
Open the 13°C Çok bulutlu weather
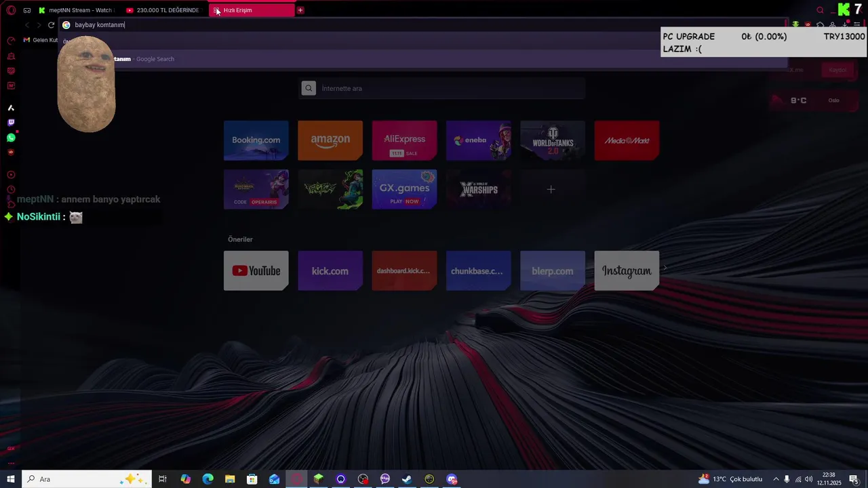point(731,479)
